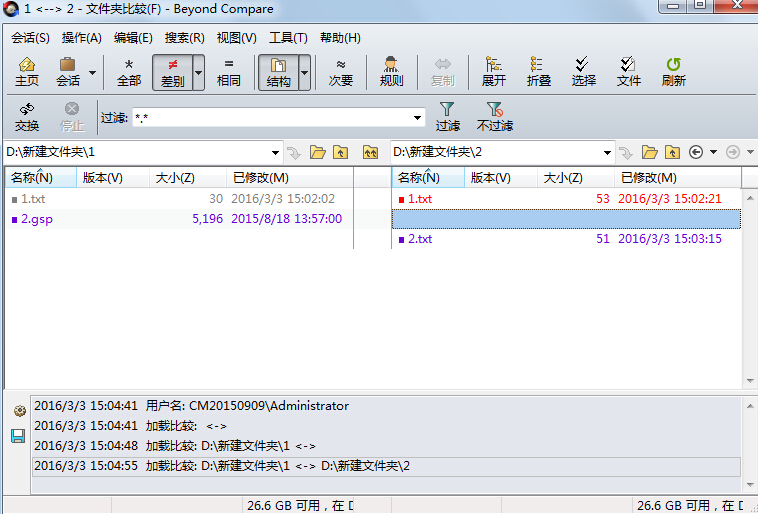Select 2.gsp in the left pane
The image size is (758, 514).
[x=179, y=219]
